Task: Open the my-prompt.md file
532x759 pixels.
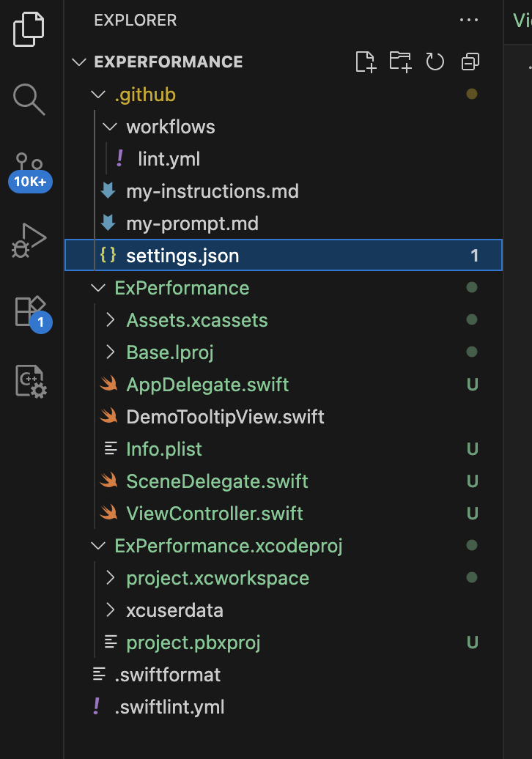Action: pos(192,223)
